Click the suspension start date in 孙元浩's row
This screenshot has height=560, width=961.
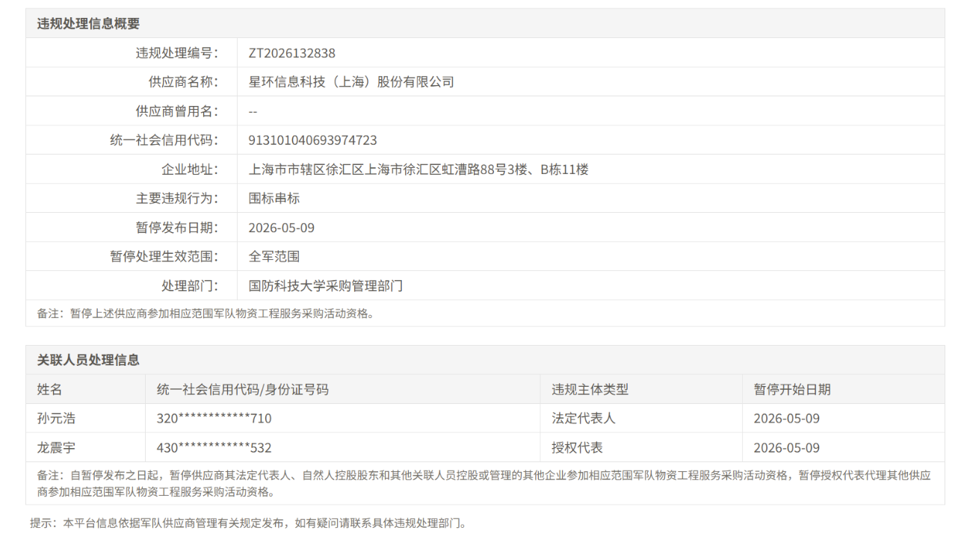point(787,418)
